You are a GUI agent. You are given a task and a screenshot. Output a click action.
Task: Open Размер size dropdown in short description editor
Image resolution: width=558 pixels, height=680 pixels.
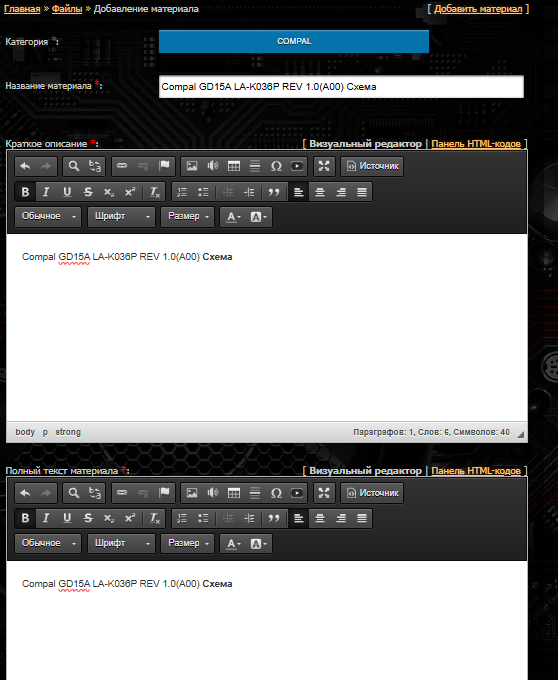[188, 216]
